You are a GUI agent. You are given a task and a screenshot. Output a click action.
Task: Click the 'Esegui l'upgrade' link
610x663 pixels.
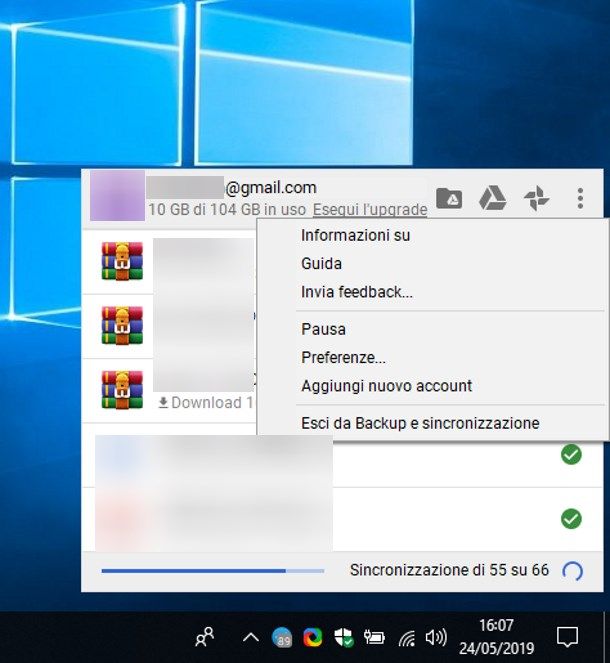click(x=369, y=210)
